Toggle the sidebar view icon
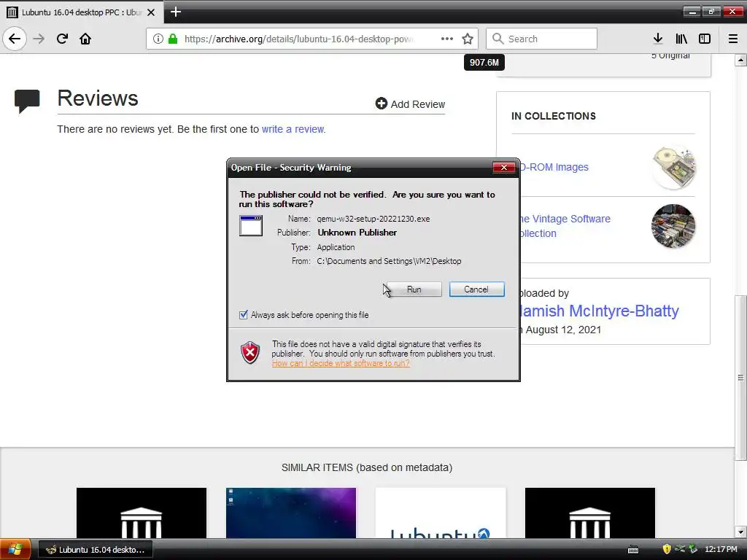The width and height of the screenshot is (747, 560). click(x=705, y=39)
